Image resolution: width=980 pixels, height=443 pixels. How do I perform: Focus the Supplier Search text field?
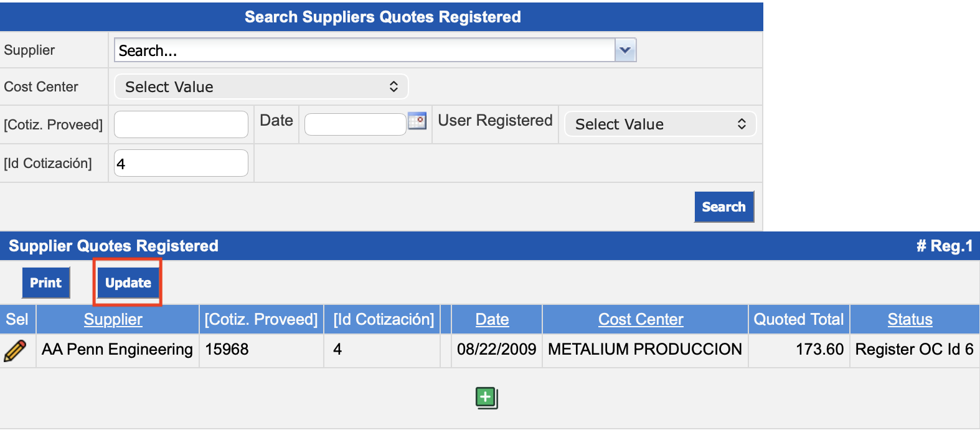coord(364,50)
